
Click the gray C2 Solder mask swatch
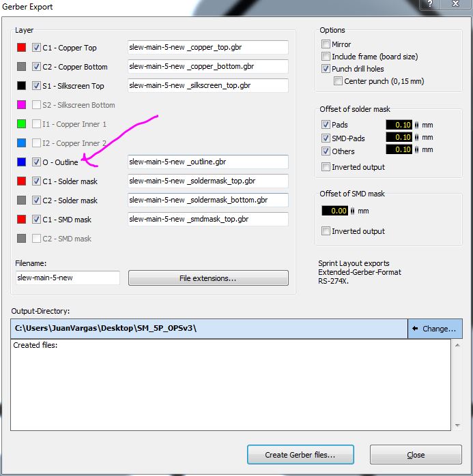[21, 200]
